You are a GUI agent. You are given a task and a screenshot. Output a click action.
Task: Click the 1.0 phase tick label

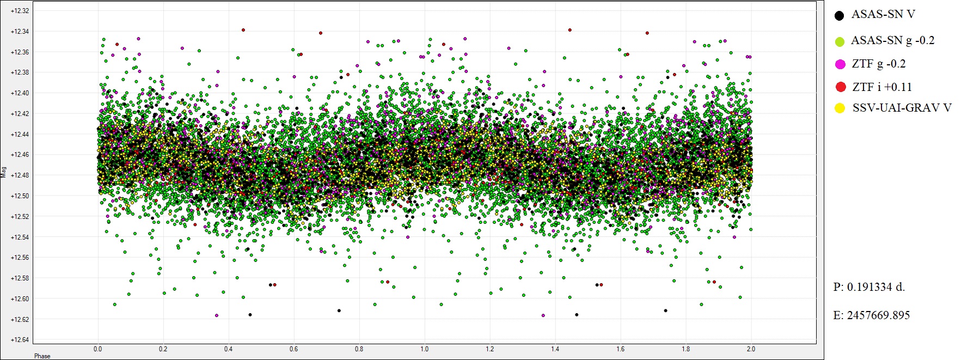424,349
